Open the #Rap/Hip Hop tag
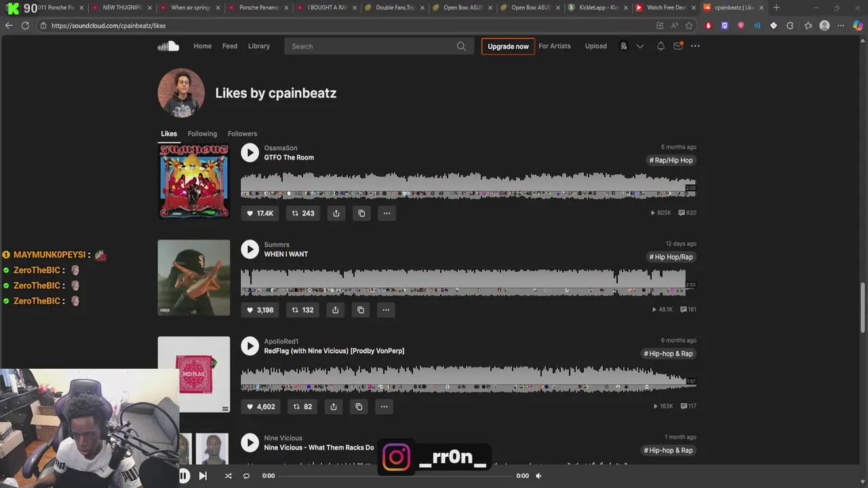Image resolution: width=868 pixels, height=488 pixels. (x=671, y=160)
